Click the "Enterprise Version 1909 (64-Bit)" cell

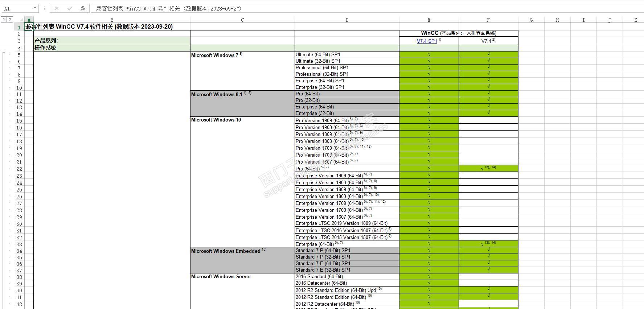point(347,176)
